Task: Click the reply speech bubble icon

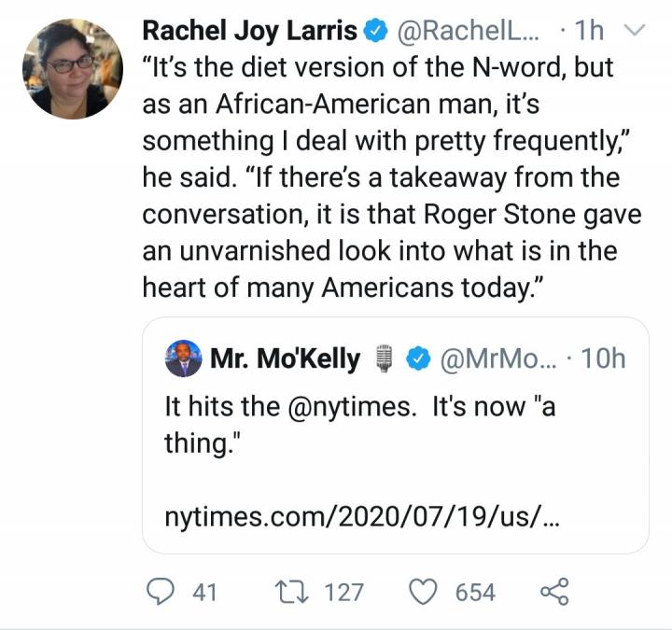Action: [x=161, y=592]
